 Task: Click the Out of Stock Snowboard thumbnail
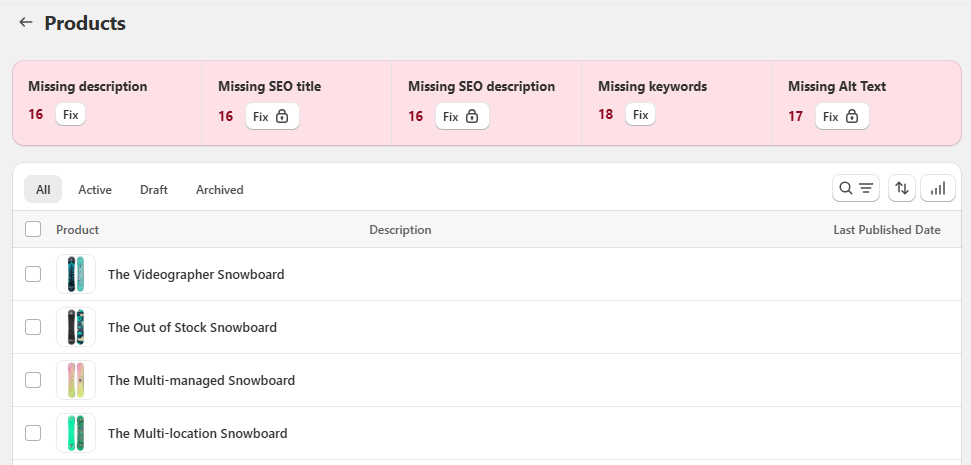pyautogui.click(x=76, y=327)
